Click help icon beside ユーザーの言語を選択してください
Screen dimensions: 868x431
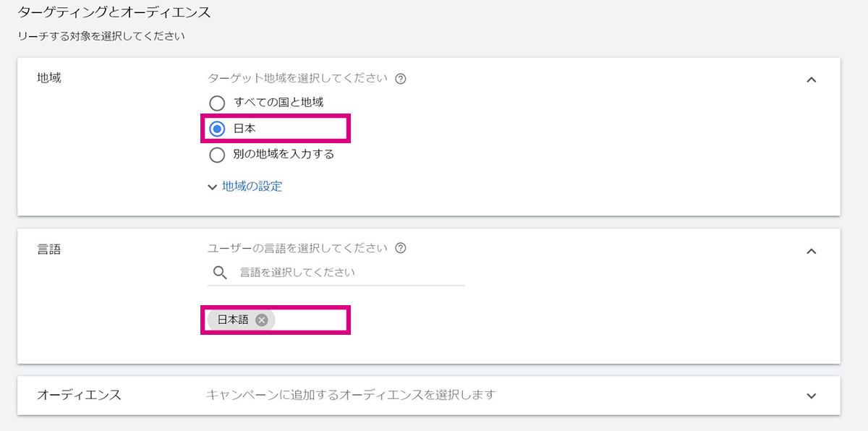click(401, 248)
